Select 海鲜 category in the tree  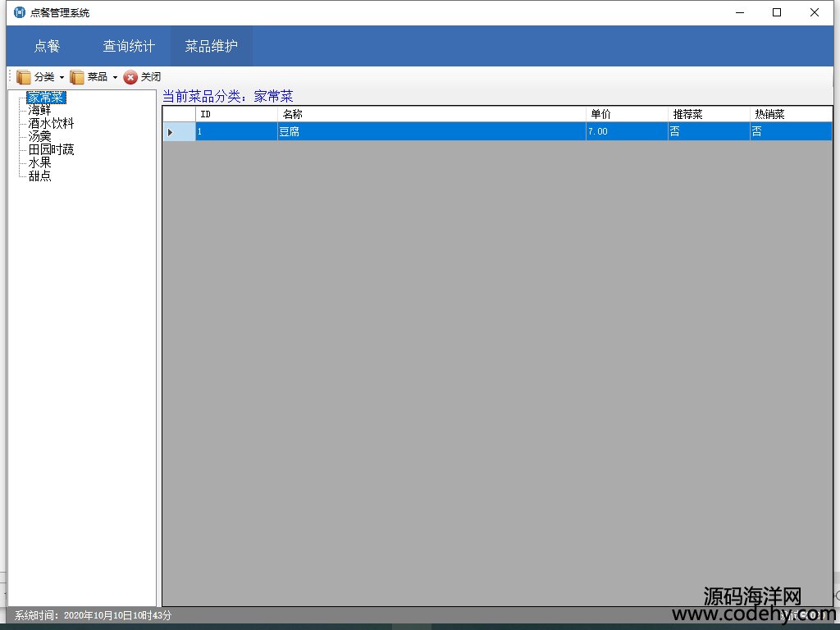click(x=39, y=111)
